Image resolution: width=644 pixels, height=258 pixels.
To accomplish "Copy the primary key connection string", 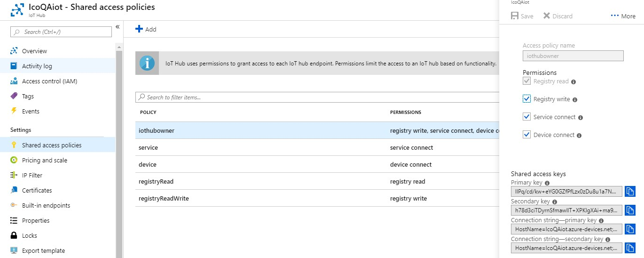I will [x=630, y=229].
